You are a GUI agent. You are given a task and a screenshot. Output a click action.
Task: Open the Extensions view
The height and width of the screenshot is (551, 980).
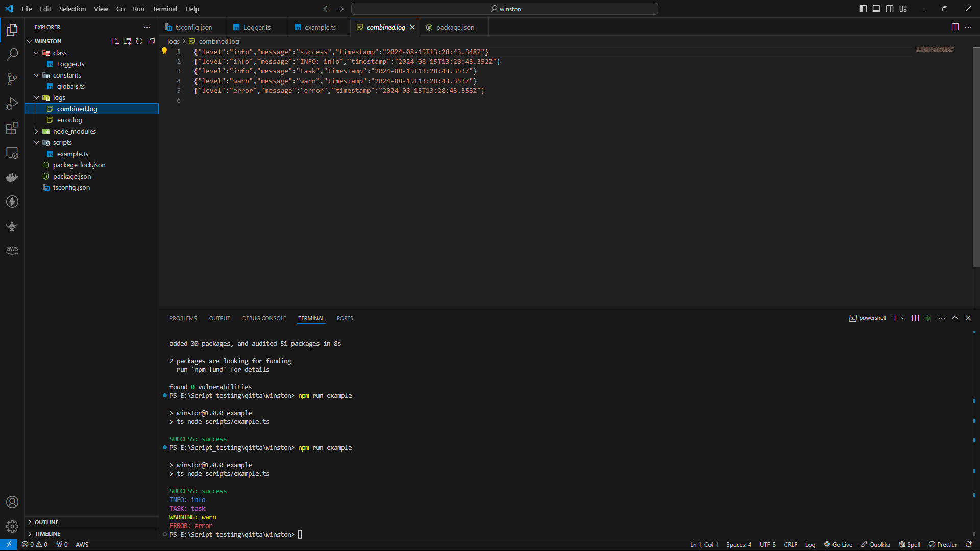[x=12, y=128]
